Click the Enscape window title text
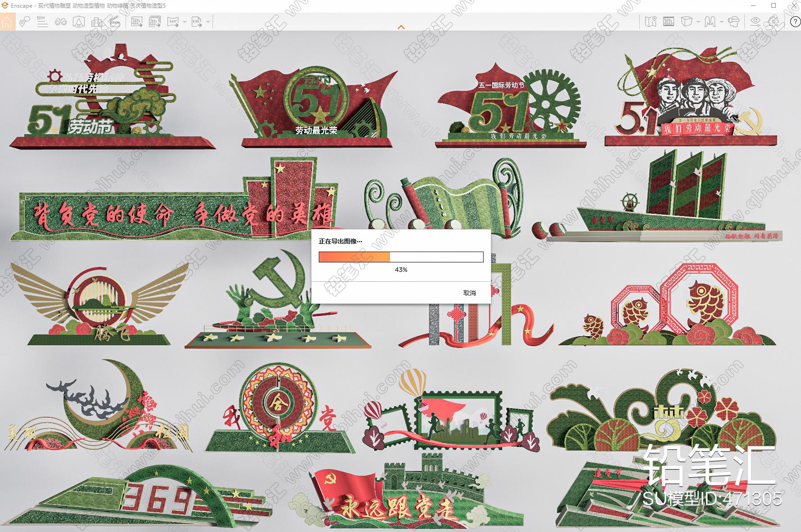This screenshot has height=532, width=801. coord(89,5)
